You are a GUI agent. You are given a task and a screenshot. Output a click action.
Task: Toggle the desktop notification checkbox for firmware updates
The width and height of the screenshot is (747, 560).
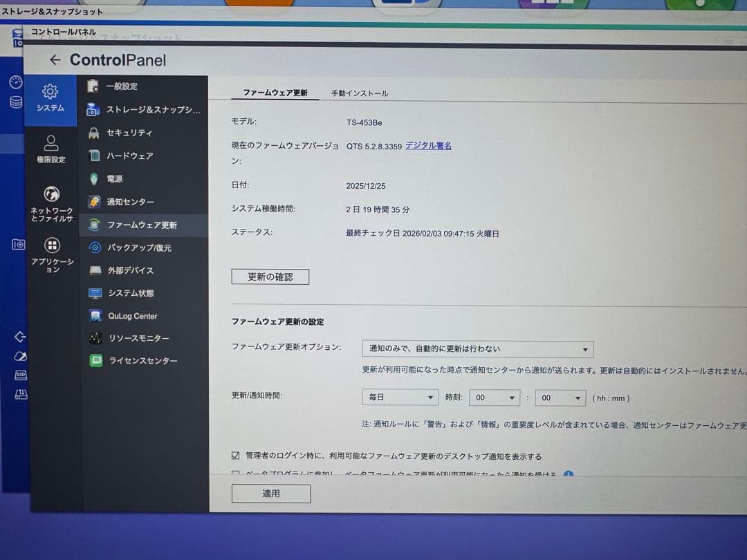(235, 456)
